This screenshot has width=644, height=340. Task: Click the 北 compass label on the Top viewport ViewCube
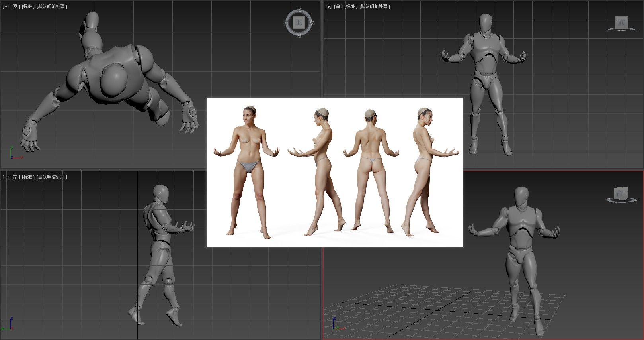point(299,10)
